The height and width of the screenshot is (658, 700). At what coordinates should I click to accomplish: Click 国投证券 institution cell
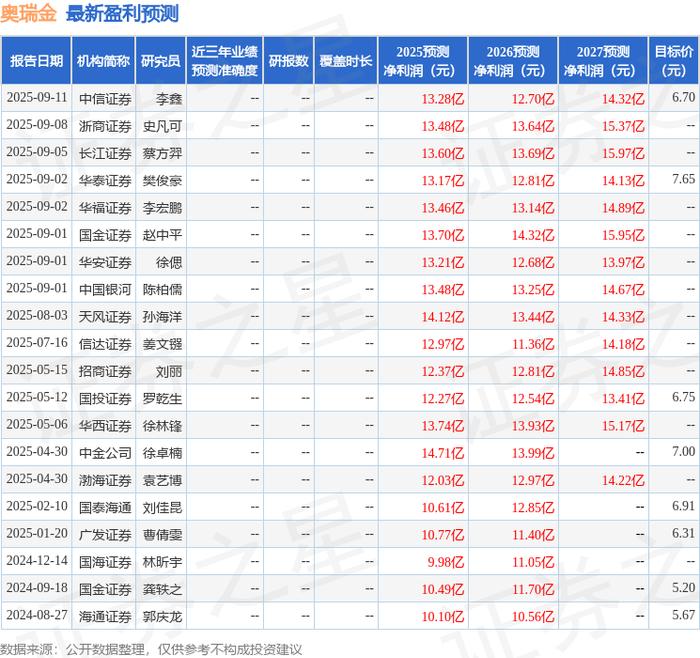(x=105, y=398)
